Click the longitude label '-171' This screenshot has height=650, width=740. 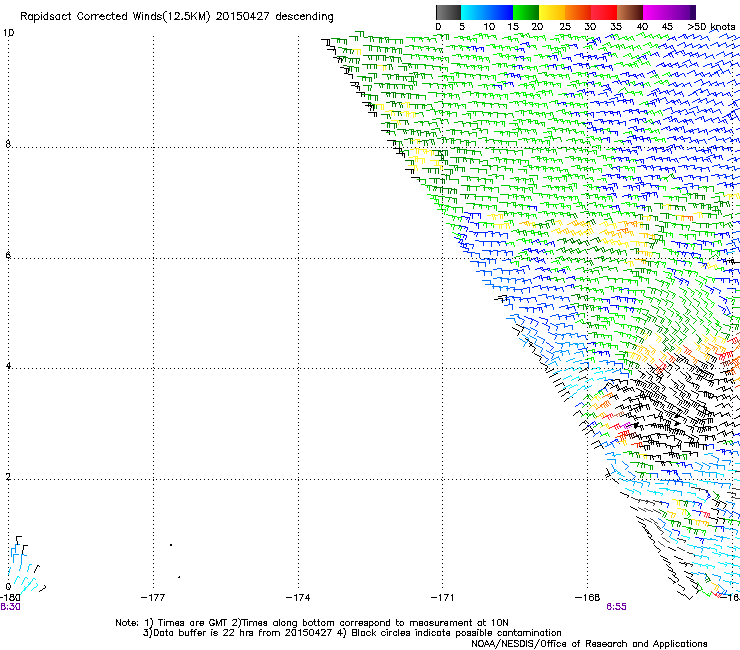coord(443,597)
